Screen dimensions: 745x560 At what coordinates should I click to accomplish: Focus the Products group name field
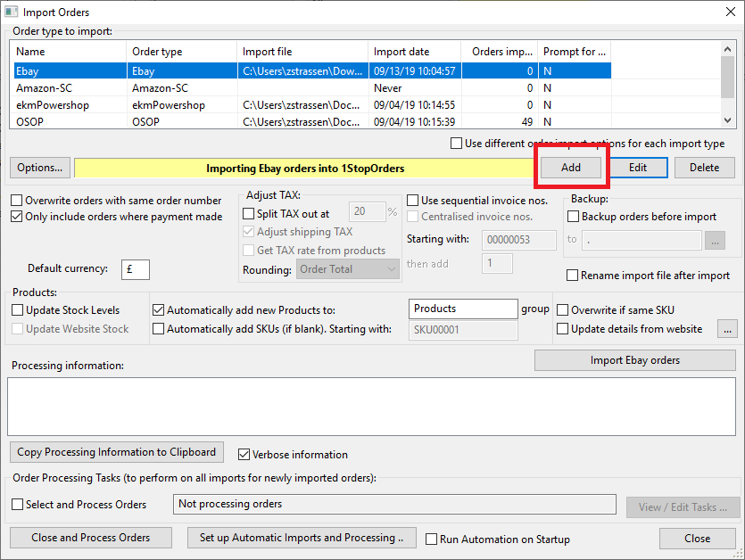pos(463,309)
